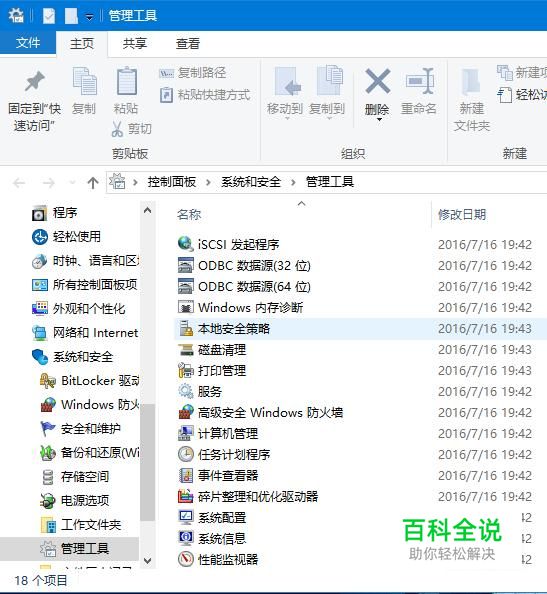
Task: Select 高级安全 Windows 防火墙 item
Action: (x=270, y=413)
